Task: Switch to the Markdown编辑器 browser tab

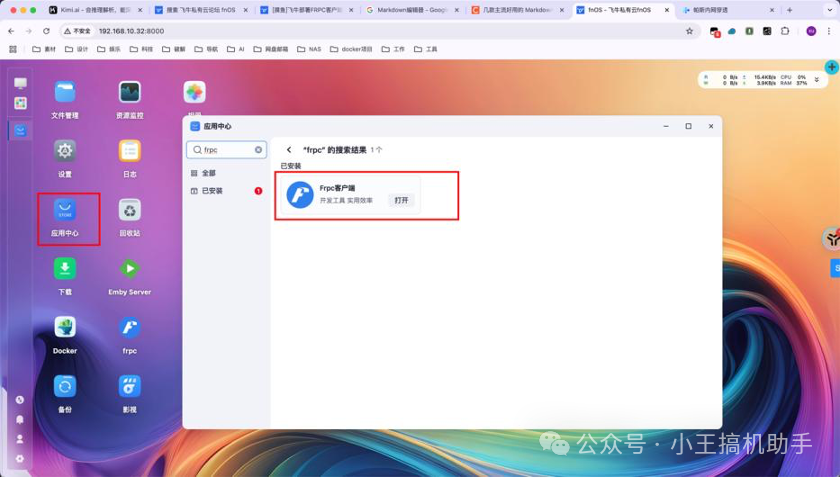Action: (x=409, y=10)
